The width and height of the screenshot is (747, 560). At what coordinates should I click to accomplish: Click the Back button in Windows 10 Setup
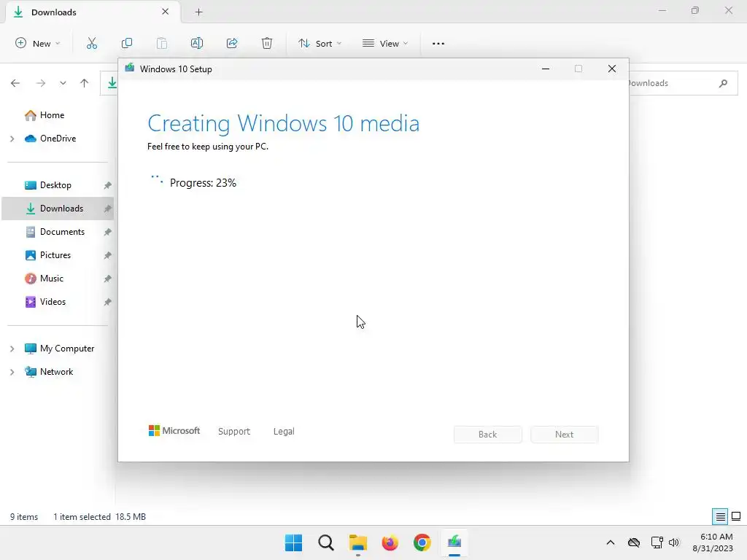tap(488, 435)
